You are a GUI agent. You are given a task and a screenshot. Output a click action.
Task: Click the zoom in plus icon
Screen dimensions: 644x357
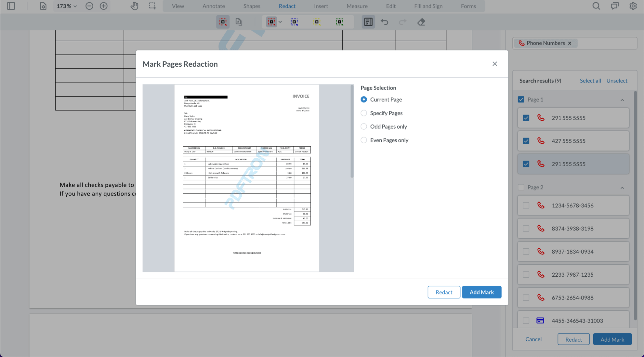click(103, 6)
